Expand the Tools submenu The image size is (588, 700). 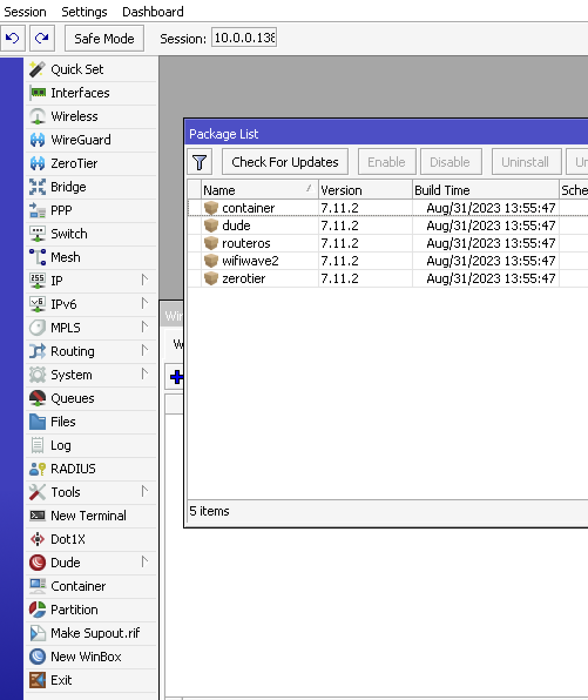66,492
